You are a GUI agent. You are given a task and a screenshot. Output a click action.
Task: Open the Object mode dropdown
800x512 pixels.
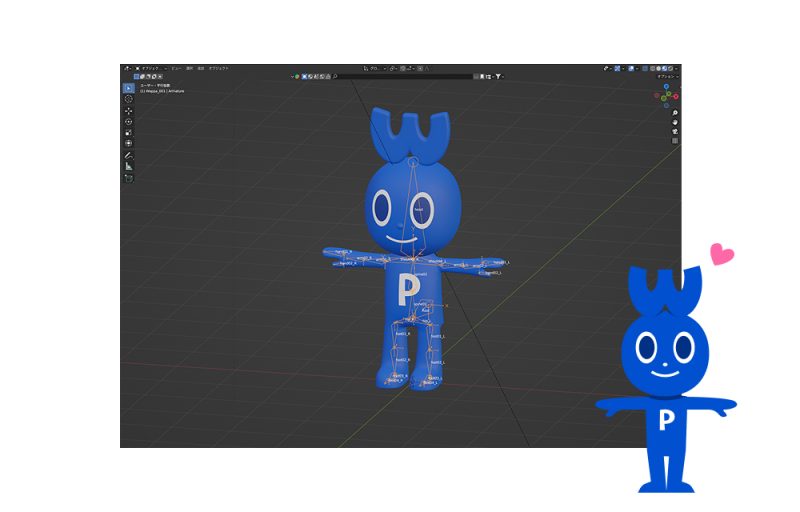pos(153,68)
